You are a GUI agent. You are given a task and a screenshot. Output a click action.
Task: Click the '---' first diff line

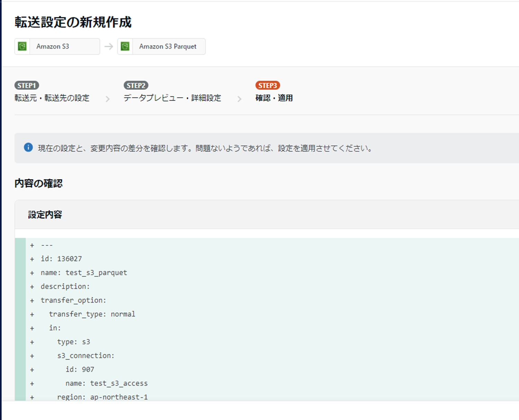(x=47, y=245)
